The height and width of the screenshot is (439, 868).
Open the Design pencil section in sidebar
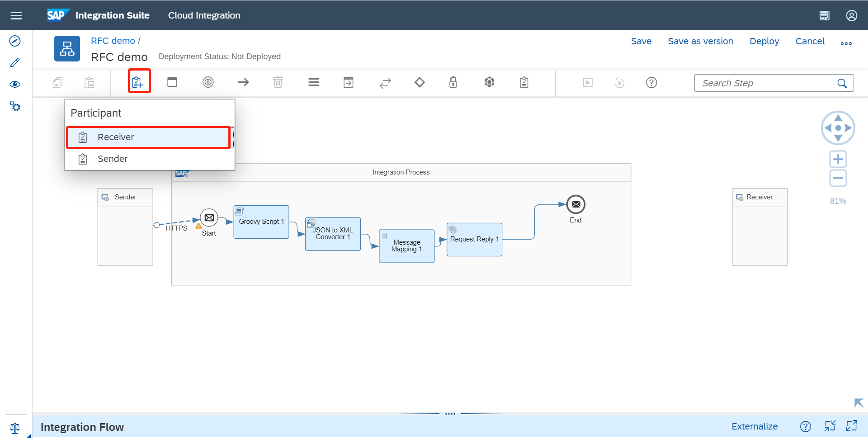point(15,62)
